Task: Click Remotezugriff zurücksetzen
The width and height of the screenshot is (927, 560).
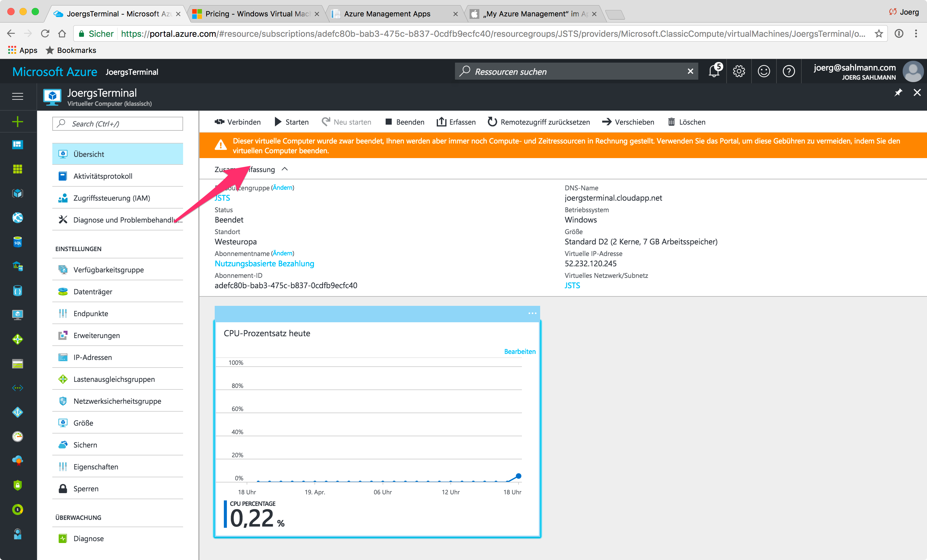Action: pos(539,122)
